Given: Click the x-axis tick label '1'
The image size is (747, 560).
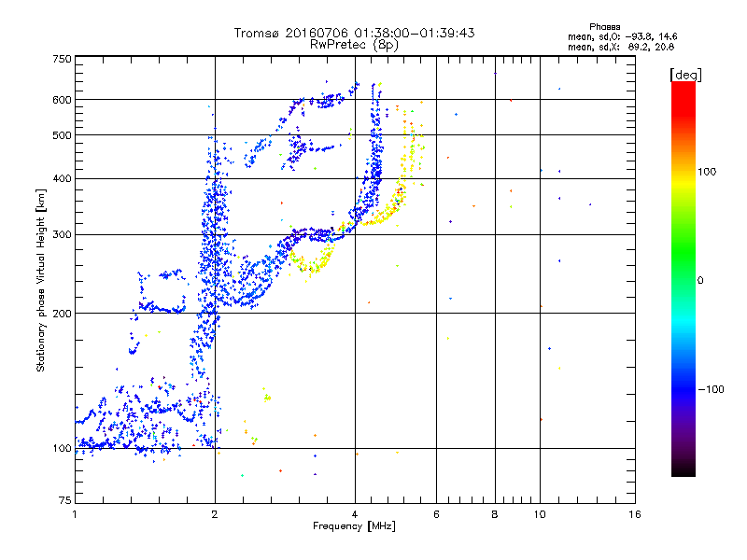Looking at the screenshot, I should 75,514.
